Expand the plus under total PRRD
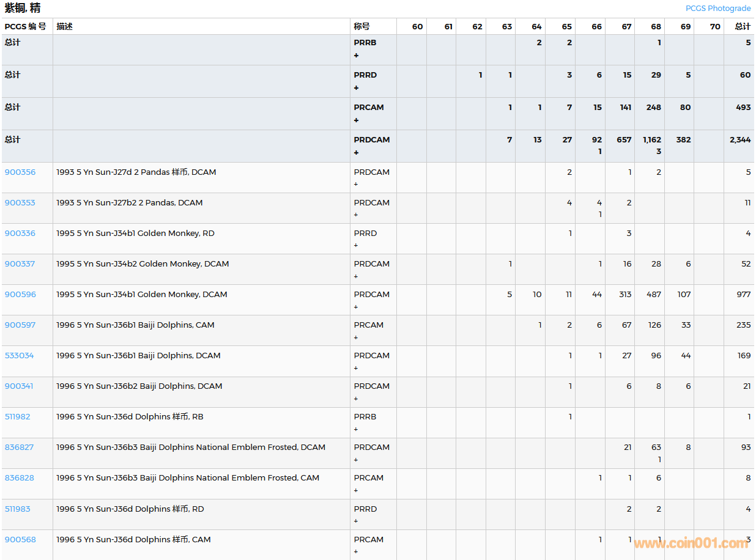This screenshot has height=560, width=756. (356, 88)
